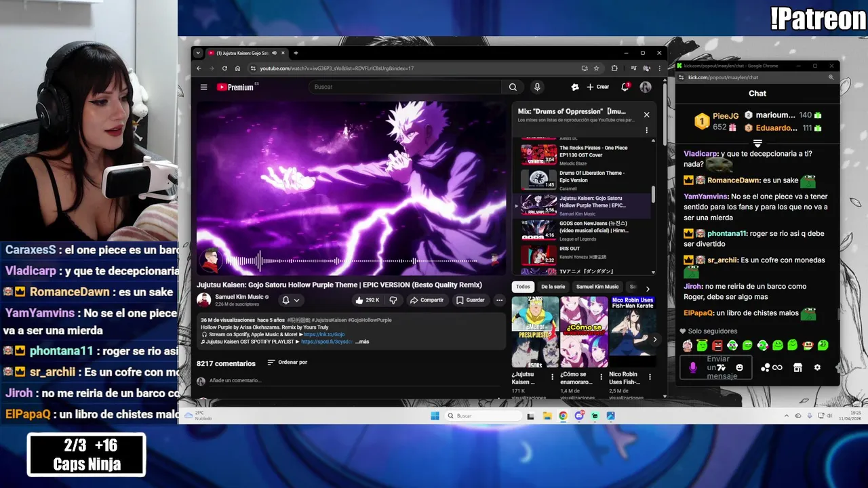This screenshot has height=488, width=868.
Task: Expand the Kick chat leaderboard arrow
Action: (x=757, y=144)
